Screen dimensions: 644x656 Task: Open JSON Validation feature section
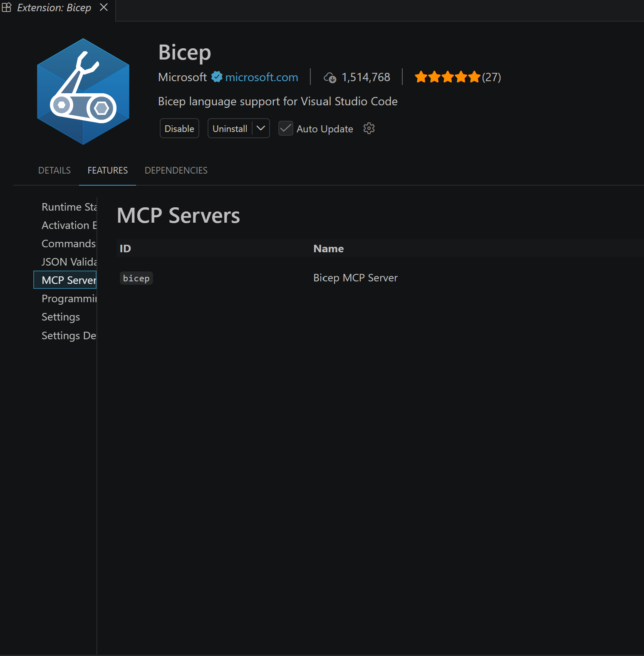(x=69, y=262)
